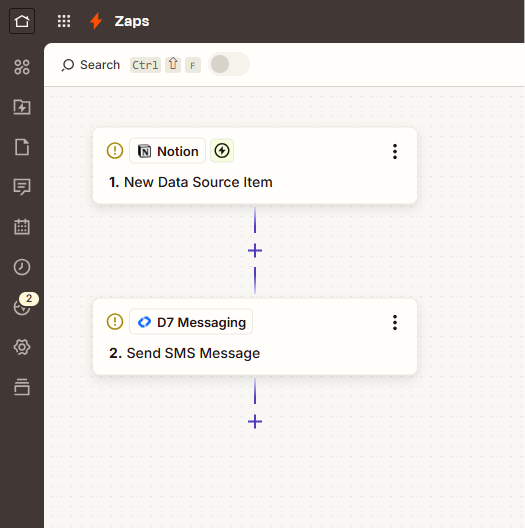Click the warning icon on D7 Messaging step

pos(115,322)
